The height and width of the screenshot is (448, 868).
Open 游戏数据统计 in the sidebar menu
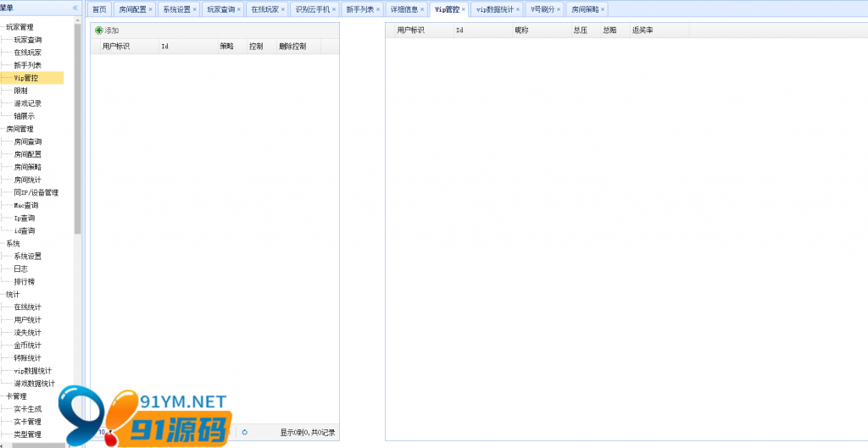click(x=34, y=384)
